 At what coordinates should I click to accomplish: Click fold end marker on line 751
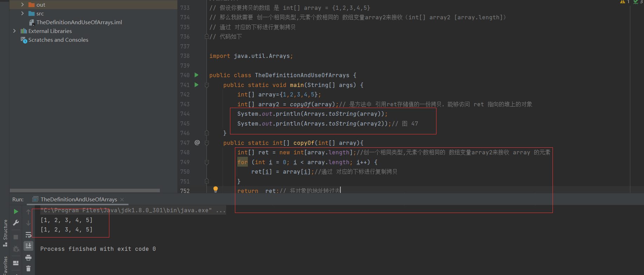[x=207, y=181]
